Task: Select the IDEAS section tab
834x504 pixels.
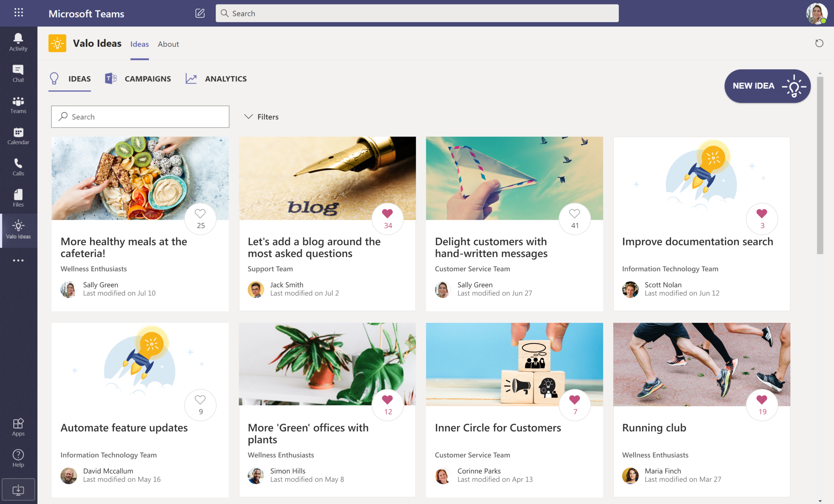Action: (x=70, y=79)
